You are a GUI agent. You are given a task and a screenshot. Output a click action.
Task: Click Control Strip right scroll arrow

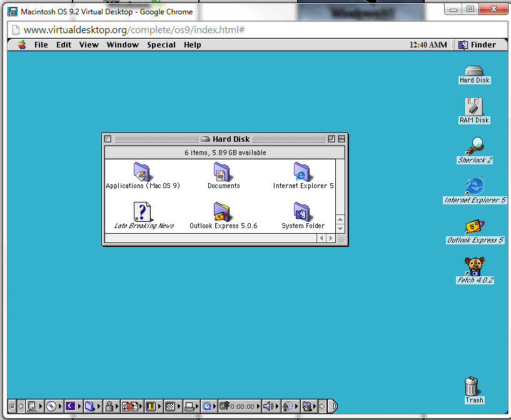pos(322,406)
